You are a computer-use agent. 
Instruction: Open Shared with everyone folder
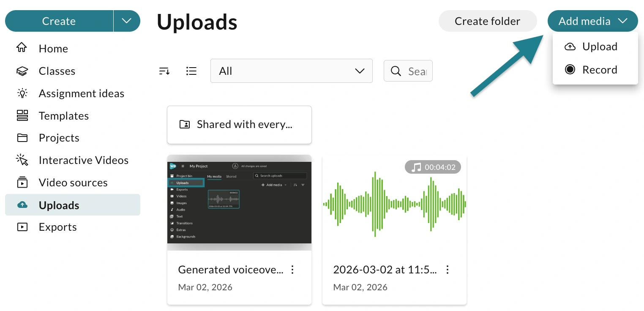[239, 125]
